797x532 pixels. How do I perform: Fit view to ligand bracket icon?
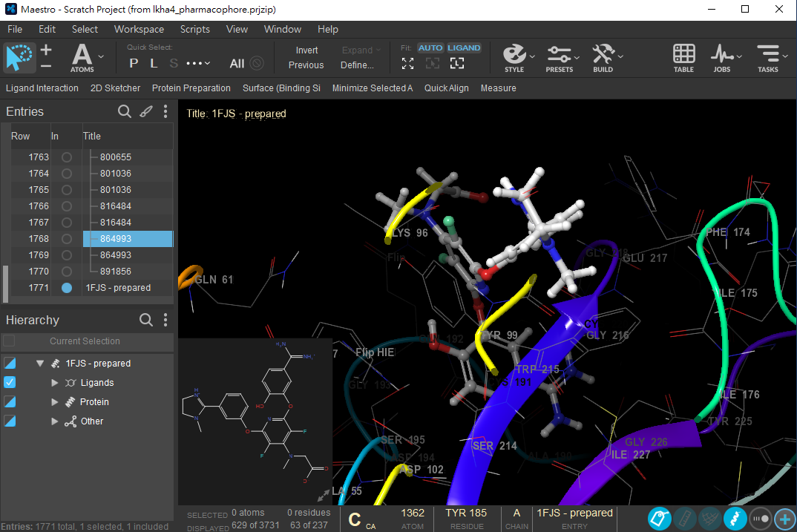[x=457, y=64]
